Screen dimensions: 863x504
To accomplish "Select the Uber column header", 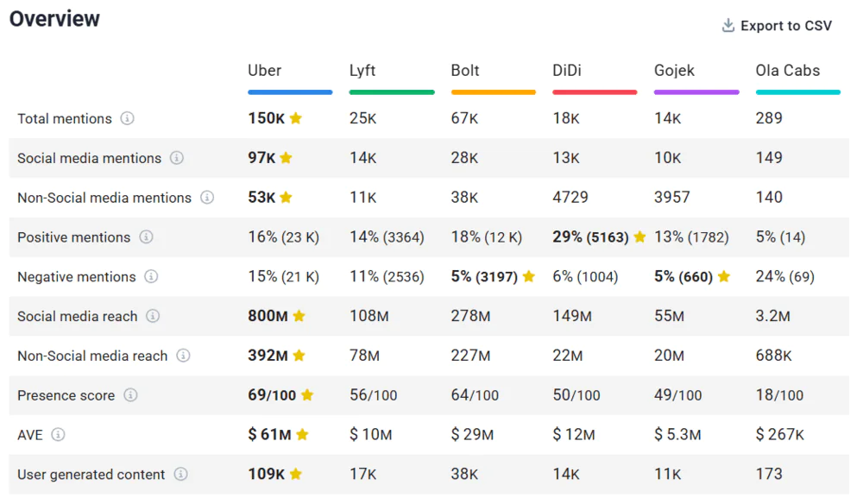I will tap(264, 71).
